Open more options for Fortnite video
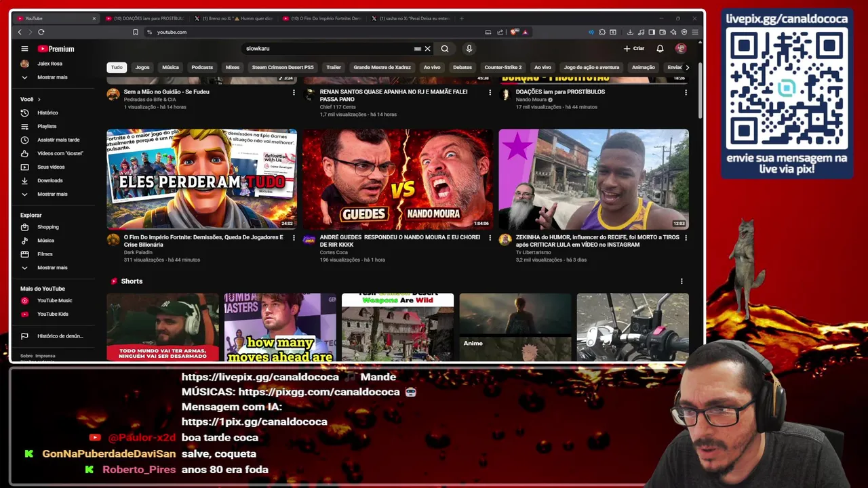The width and height of the screenshot is (868, 488). tap(294, 238)
